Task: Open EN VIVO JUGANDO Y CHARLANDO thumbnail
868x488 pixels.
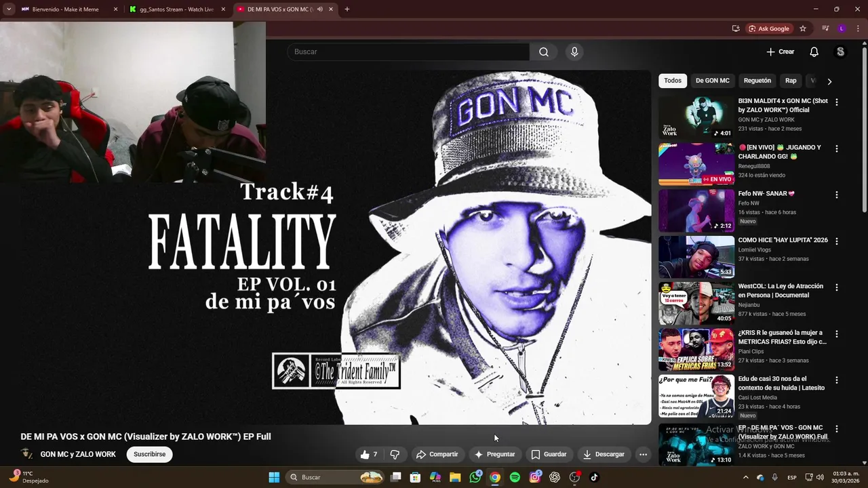Action: 696,163
